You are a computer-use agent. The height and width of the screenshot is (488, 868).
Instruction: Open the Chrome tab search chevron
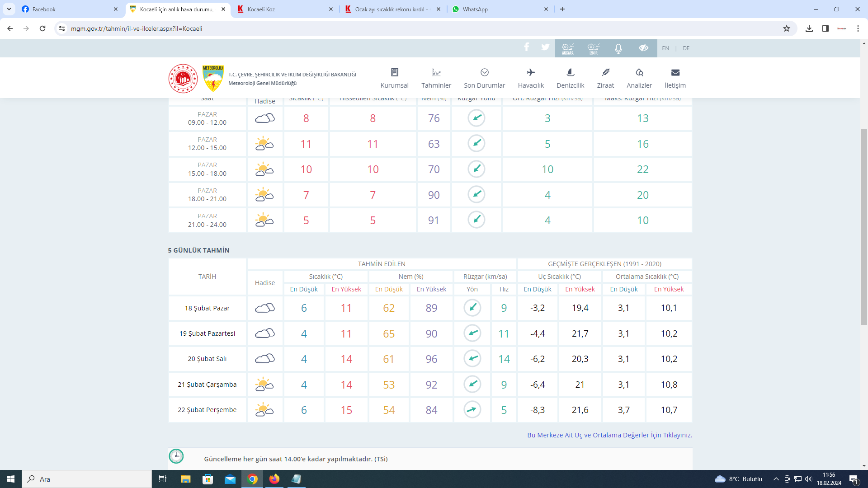tap(9, 9)
